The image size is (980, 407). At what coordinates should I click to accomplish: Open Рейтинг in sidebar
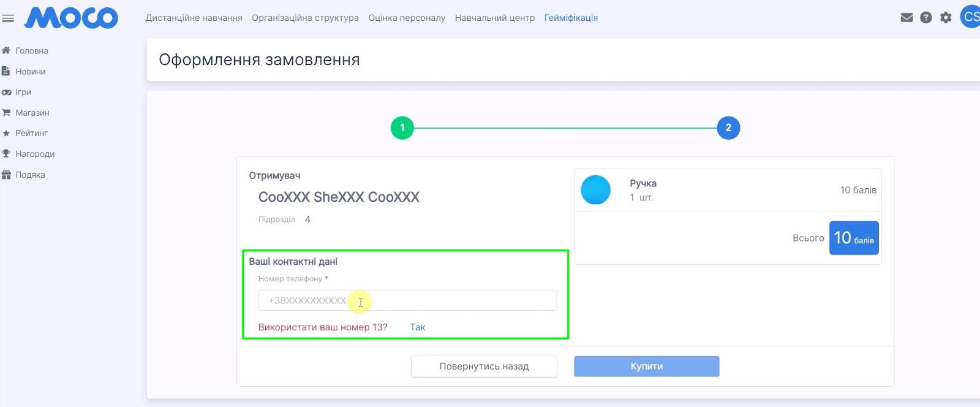(25, 133)
